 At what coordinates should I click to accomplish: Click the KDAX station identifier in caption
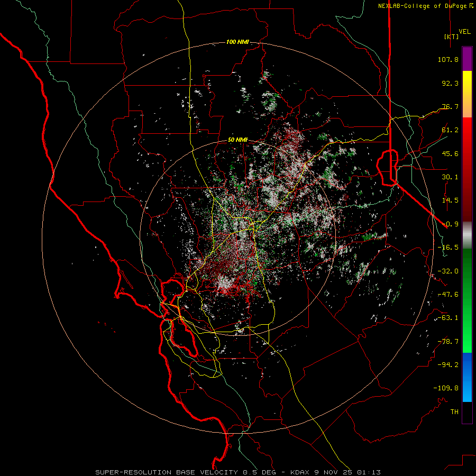point(300,472)
